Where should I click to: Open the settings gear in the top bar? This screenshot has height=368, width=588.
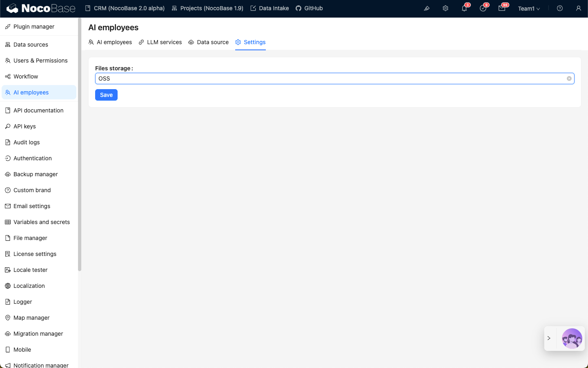[445, 8]
